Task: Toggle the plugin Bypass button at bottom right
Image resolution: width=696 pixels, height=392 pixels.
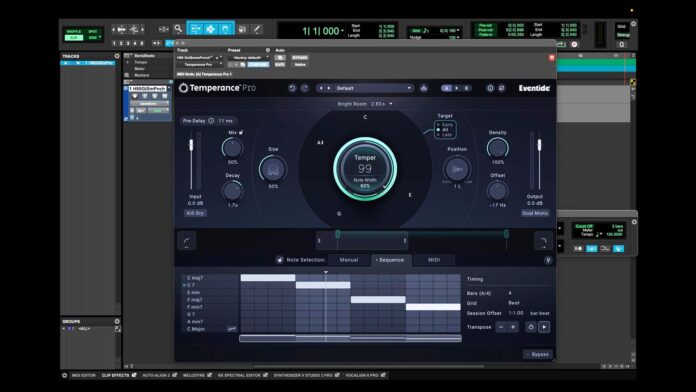Action: (538, 354)
